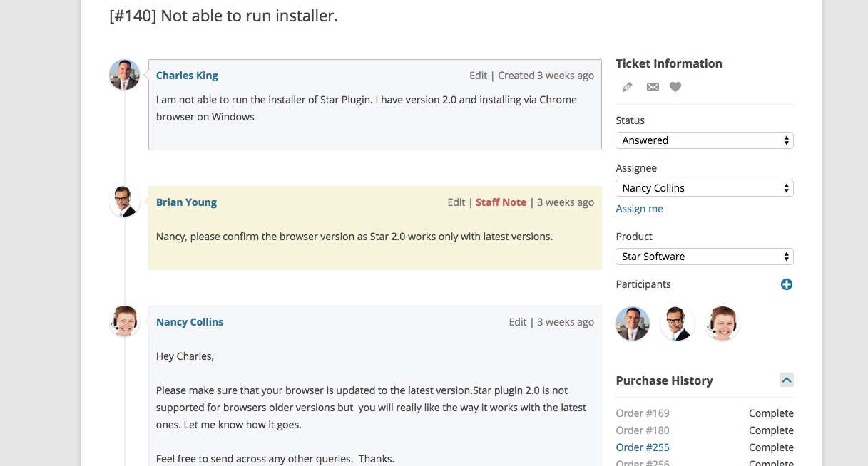Select the first participant avatar in Participants
868x466 pixels.
tap(633, 323)
